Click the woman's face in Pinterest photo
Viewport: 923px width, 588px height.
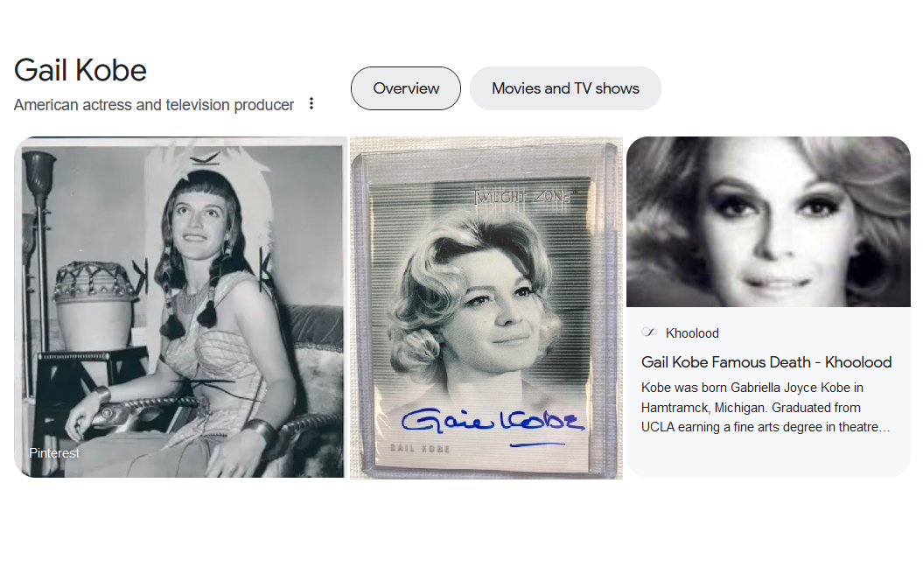[x=197, y=222]
